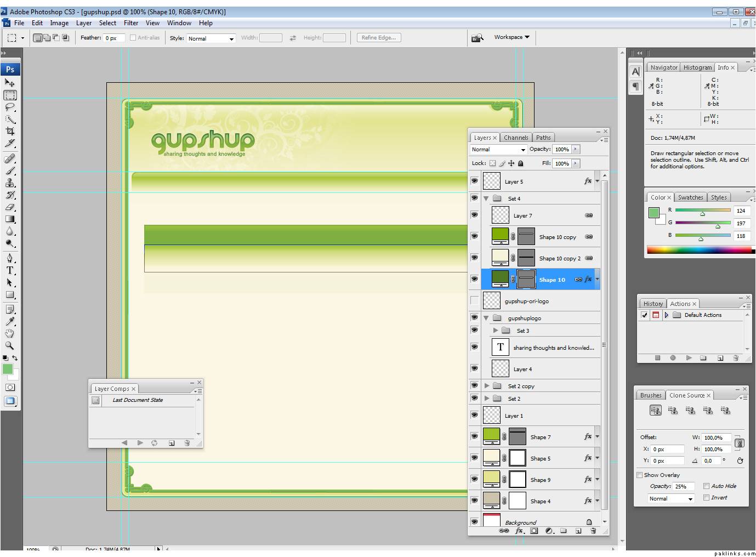Hide the Layer 5 visibility eye
This screenshot has width=756, height=557.
pos(474,181)
